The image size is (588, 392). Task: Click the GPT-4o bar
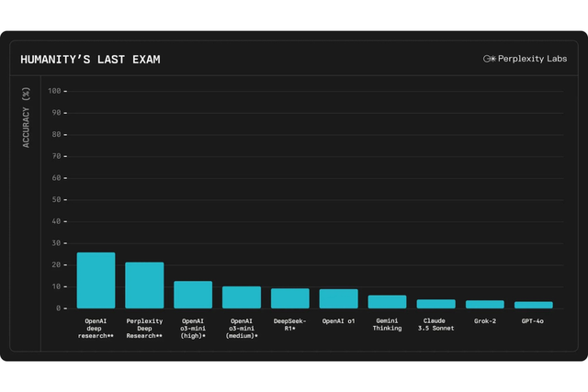pos(534,305)
